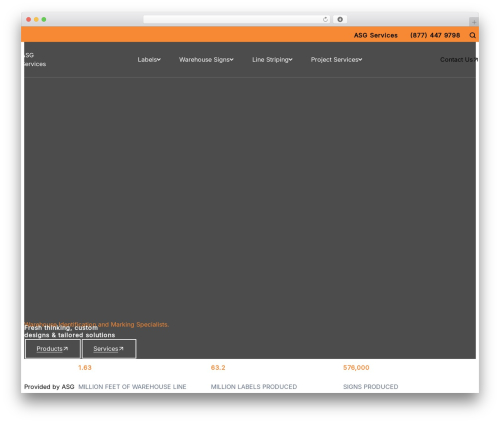Minimize the window with yellow button
The height and width of the screenshot is (423, 500).
36,19
